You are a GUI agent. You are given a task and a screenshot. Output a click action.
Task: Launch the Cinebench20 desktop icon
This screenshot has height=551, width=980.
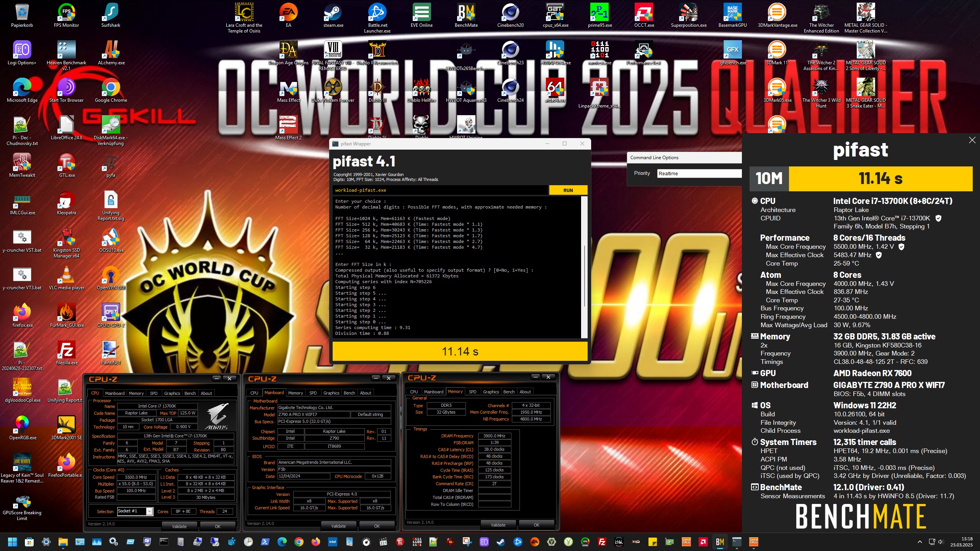(510, 16)
